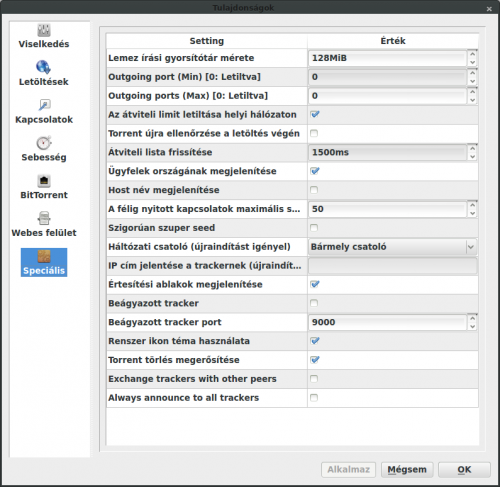Increase Átviteli lista frissítése interval
Image resolution: width=500 pixels, height=487 pixels.
472,148
